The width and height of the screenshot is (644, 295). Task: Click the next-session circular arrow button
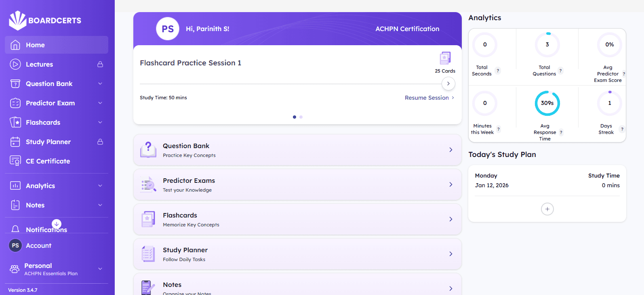[448, 84]
